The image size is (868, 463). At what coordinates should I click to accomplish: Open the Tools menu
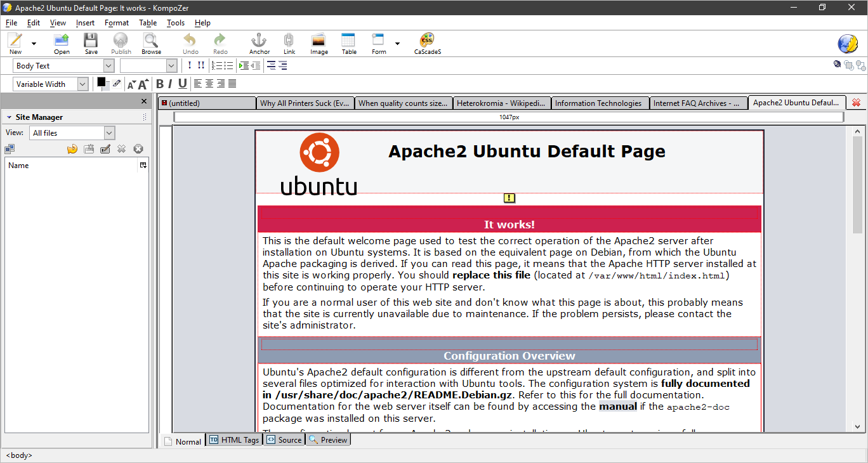pos(176,23)
